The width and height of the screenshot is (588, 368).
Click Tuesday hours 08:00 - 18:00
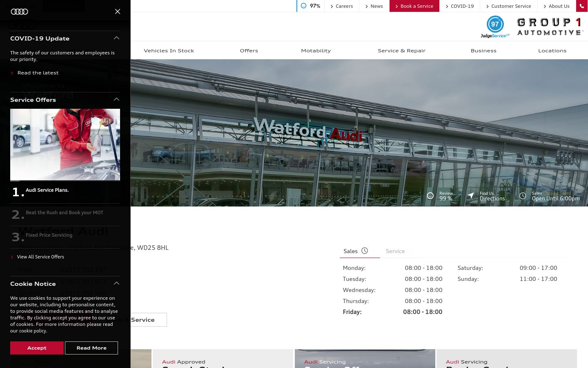pyautogui.click(x=423, y=279)
